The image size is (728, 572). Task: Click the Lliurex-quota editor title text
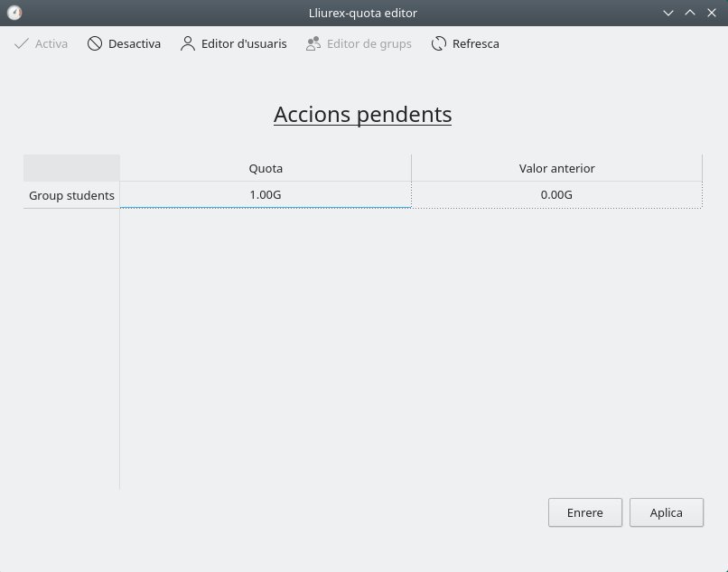coord(363,13)
